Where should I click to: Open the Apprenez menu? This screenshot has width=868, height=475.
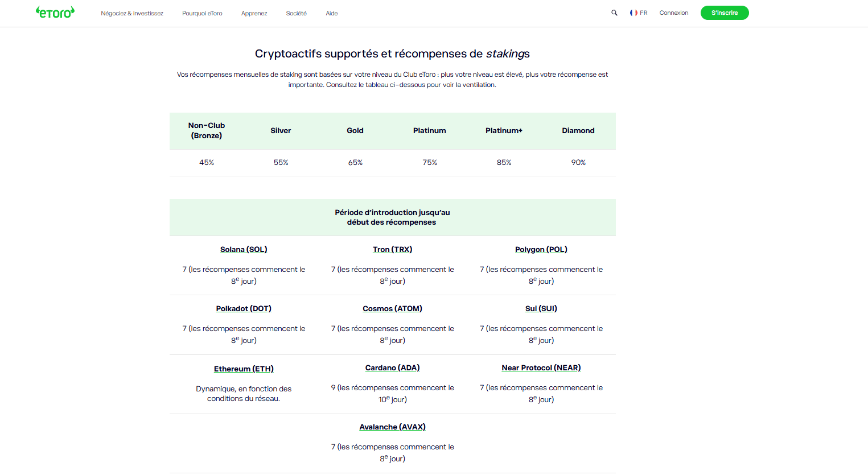tap(254, 13)
